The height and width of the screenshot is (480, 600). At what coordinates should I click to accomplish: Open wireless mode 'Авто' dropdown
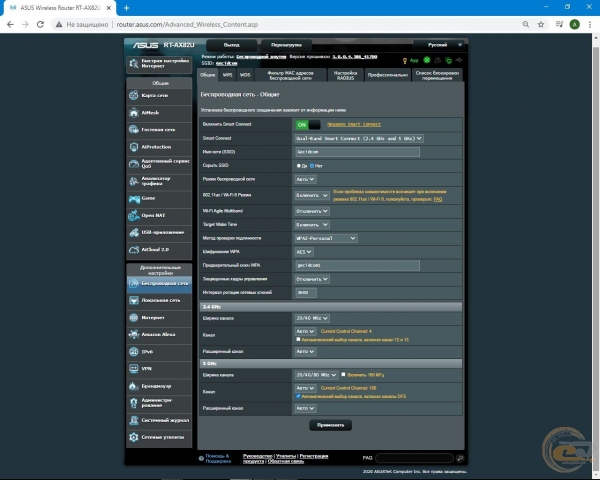point(305,179)
